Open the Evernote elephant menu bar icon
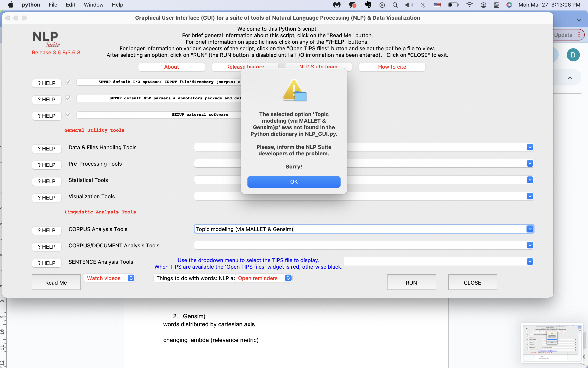Viewport: 588px width, 368px height. (368, 5)
